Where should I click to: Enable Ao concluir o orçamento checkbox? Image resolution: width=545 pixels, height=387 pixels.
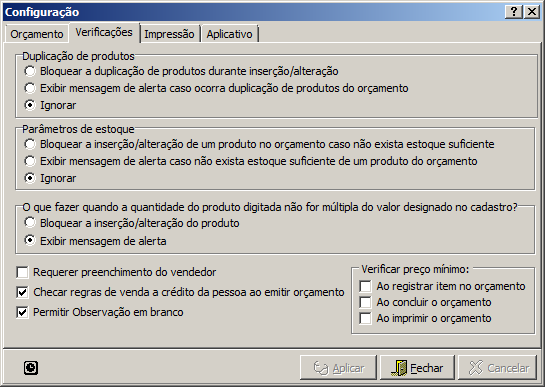pos(366,303)
